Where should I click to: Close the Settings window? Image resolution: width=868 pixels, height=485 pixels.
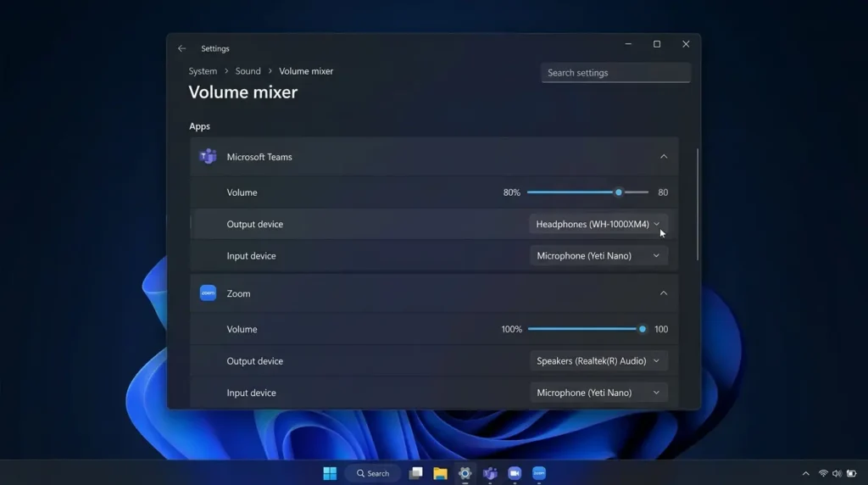pyautogui.click(x=686, y=44)
